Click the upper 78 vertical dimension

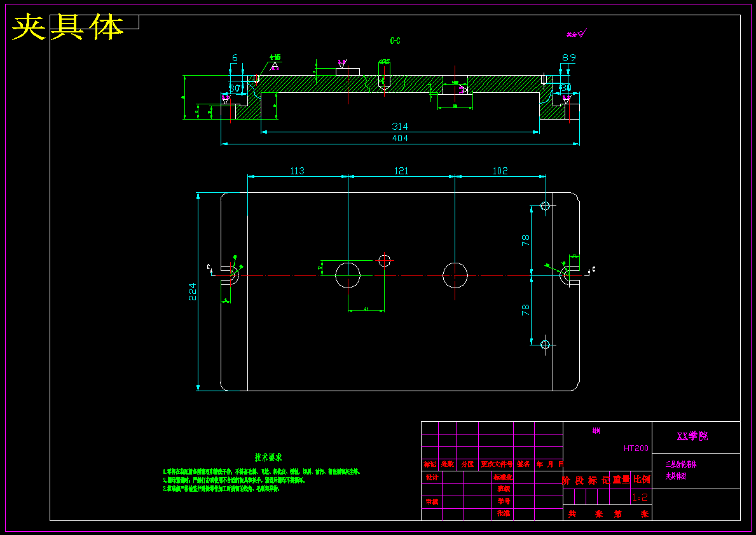point(526,240)
